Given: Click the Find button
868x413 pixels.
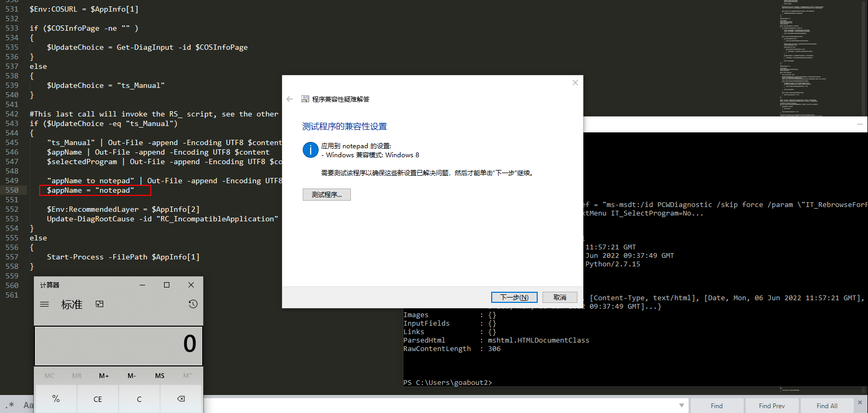Looking at the screenshot, I should (x=717, y=406).
